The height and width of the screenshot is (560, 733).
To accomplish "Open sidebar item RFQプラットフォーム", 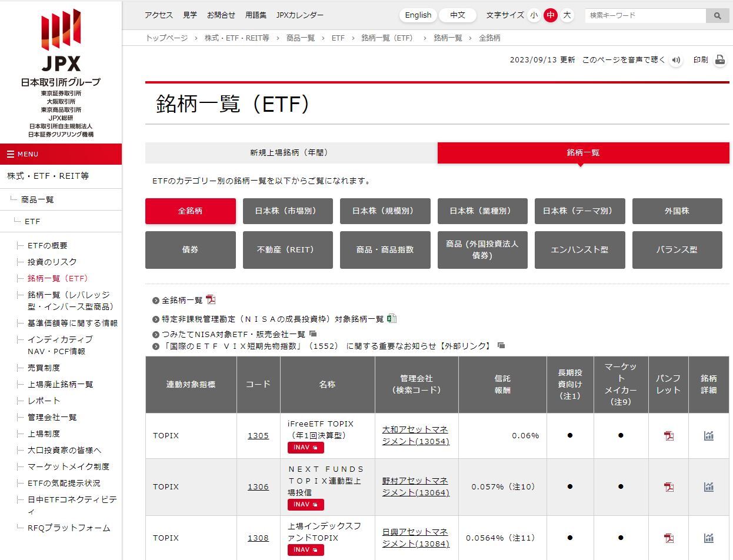I will (x=69, y=528).
